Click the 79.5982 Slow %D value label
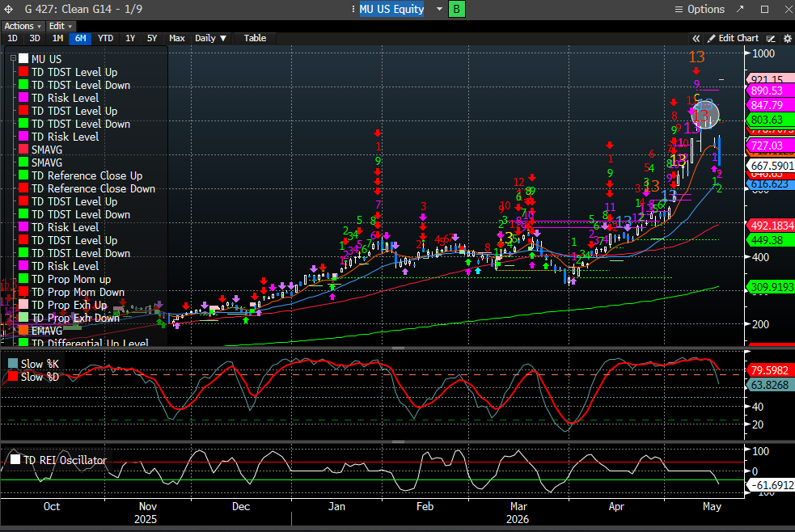This screenshot has width=795, height=532. point(770,370)
